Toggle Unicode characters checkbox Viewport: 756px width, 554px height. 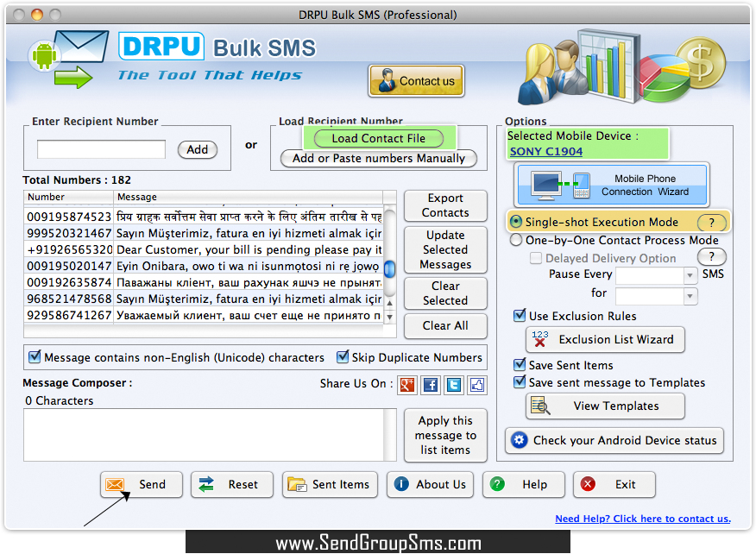[x=35, y=356]
